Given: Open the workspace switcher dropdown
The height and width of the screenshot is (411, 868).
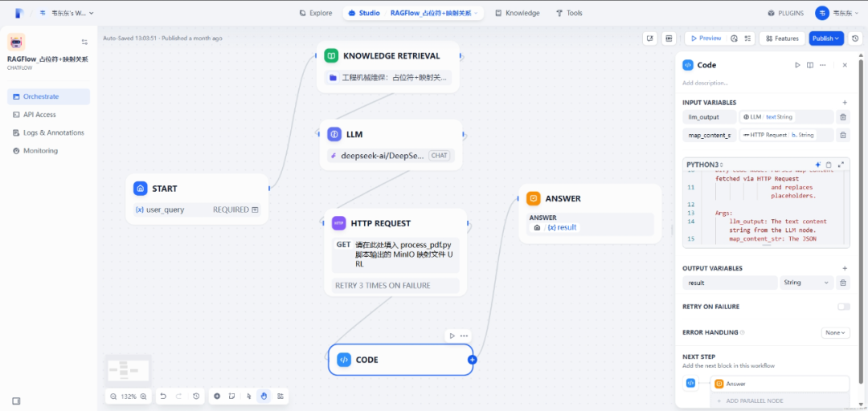Looking at the screenshot, I should [x=67, y=13].
